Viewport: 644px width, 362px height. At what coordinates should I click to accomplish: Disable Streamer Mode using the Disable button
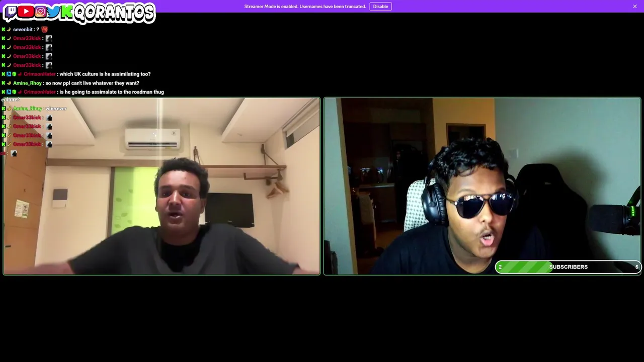[x=380, y=7]
